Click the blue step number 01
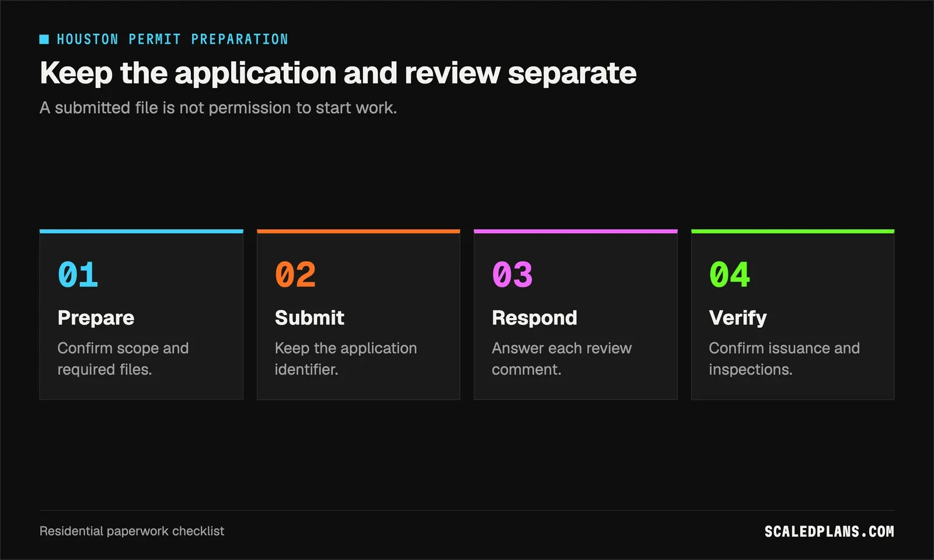Viewport: 934px width, 560px height. click(78, 275)
